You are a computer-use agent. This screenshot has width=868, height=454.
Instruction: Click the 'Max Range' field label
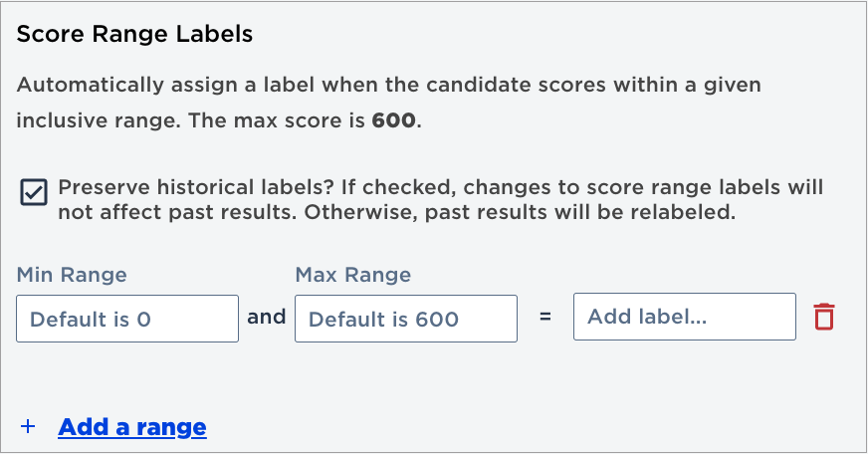pos(353,275)
